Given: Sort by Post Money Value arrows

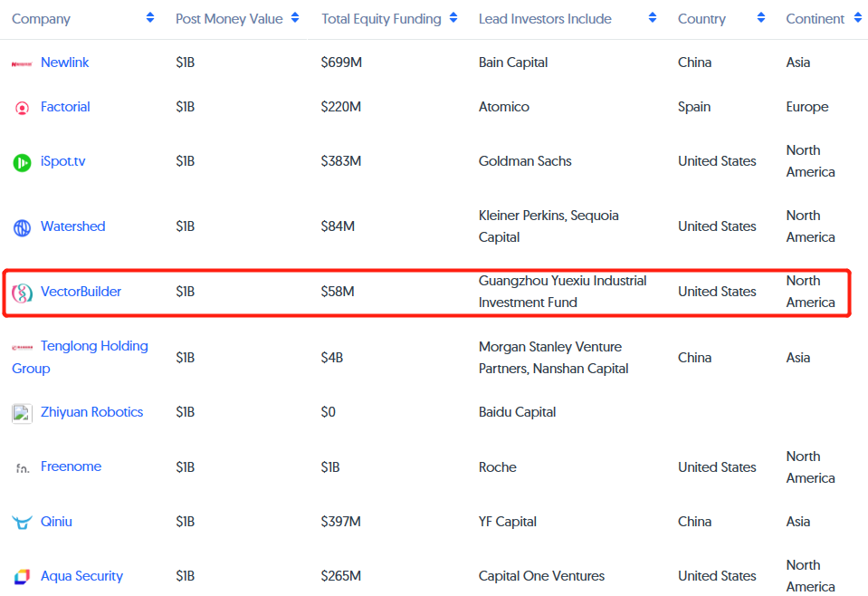Looking at the screenshot, I should tap(295, 18).
